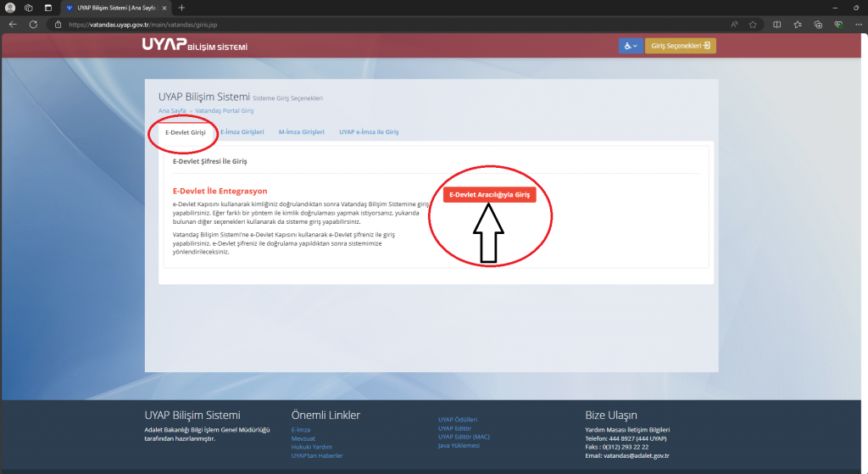
Task: Click the E-Devlet İle Entegrasyon heading
Action: 220,191
